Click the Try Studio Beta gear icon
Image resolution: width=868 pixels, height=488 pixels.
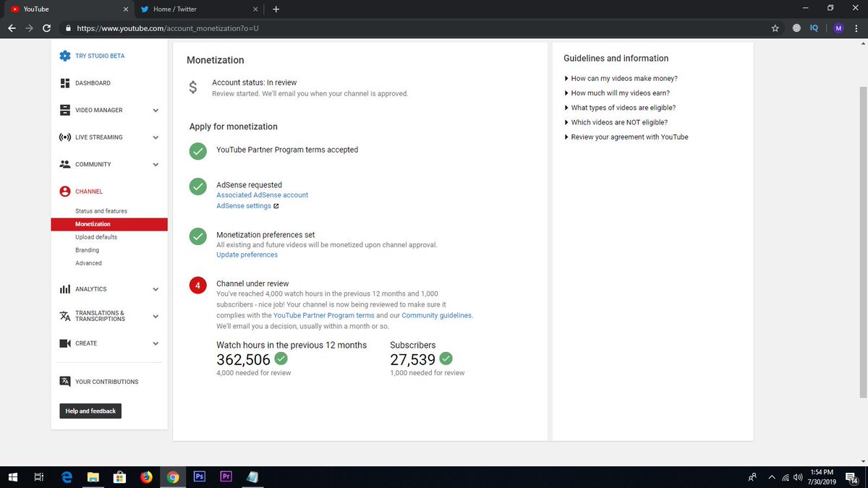(x=64, y=56)
